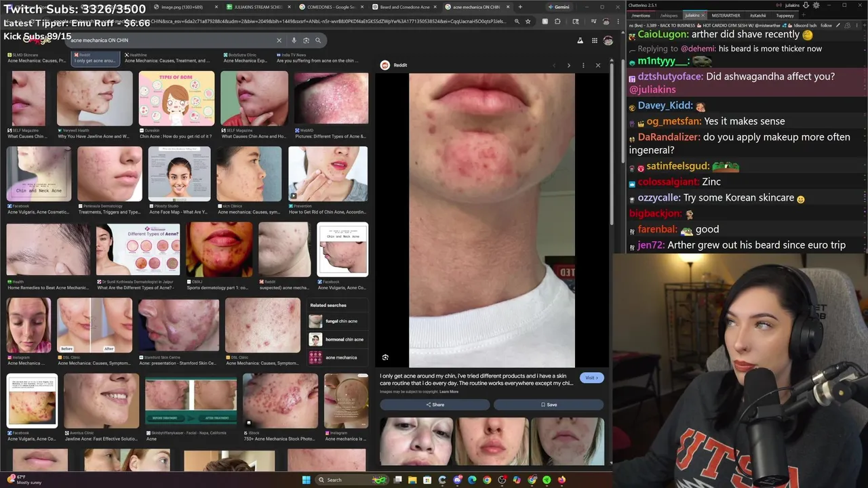Close the juliakins Chatterino tab
The image size is (868, 488).
[x=703, y=15]
